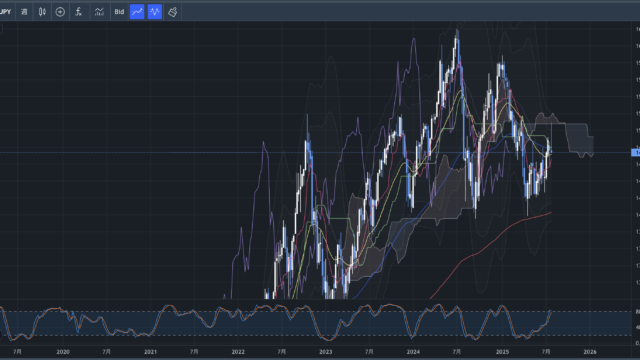Click the 2020 label on time axis
The width and height of the screenshot is (640, 360).
click(x=63, y=352)
